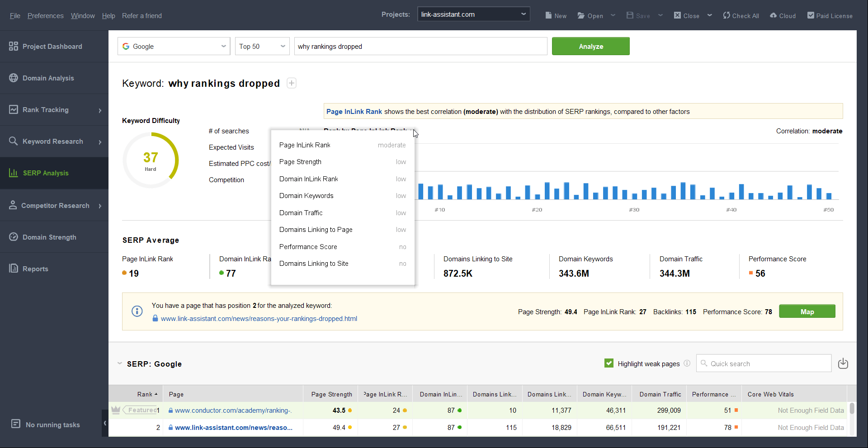This screenshot has height=448, width=868.
Task: Click Refer a friend menu item
Action: coord(142,15)
